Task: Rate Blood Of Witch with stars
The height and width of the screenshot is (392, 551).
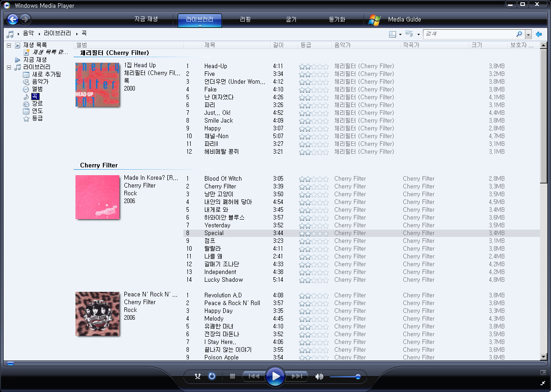Action: coord(314,179)
